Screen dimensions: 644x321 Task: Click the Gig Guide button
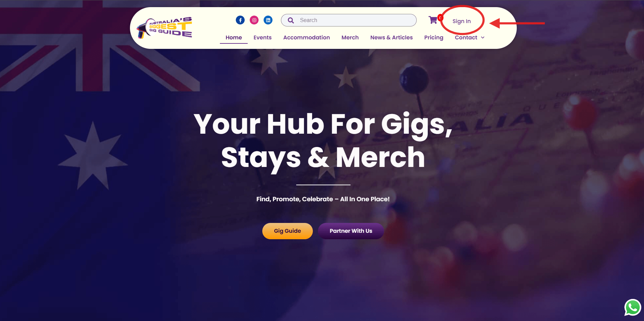(x=287, y=231)
